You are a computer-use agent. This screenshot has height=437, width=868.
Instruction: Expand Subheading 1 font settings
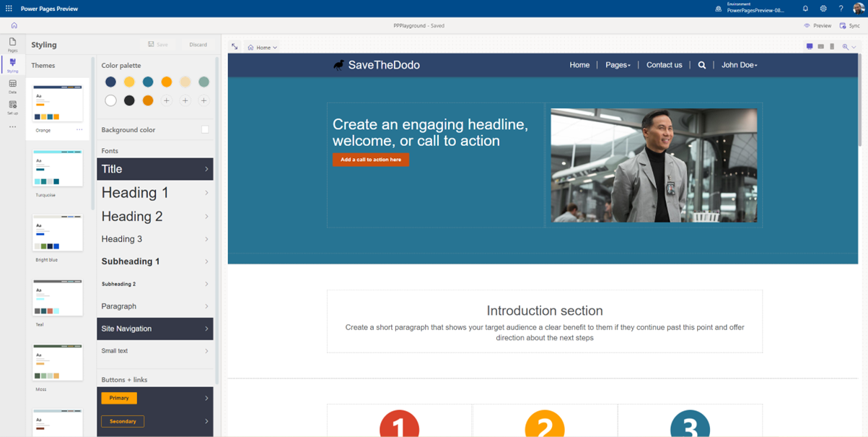(155, 261)
